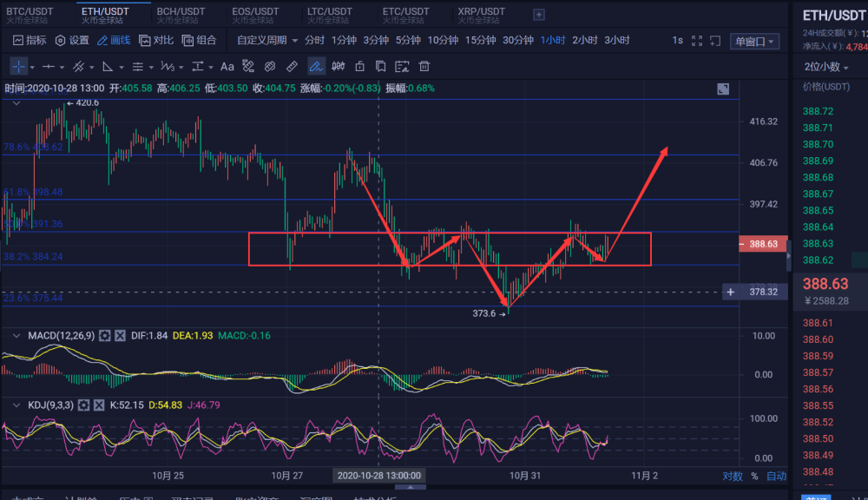
Task: Switch to the BCH/USDT tab
Action: [x=181, y=15]
